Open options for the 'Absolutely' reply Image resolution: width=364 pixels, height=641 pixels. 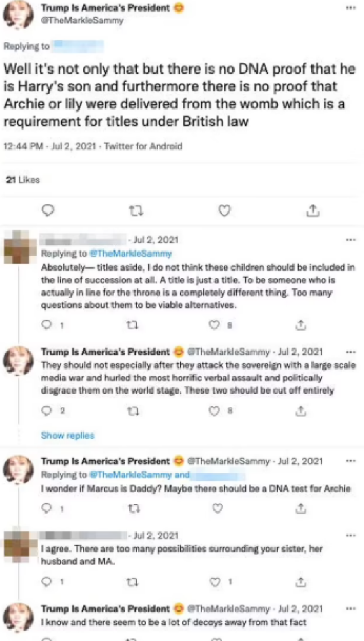(x=351, y=239)
